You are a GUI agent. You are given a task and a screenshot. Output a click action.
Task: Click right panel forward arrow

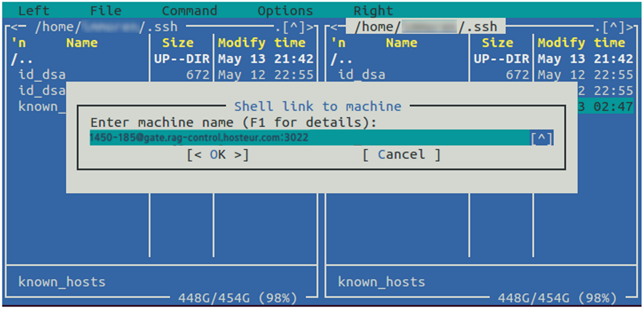point(630,28)
